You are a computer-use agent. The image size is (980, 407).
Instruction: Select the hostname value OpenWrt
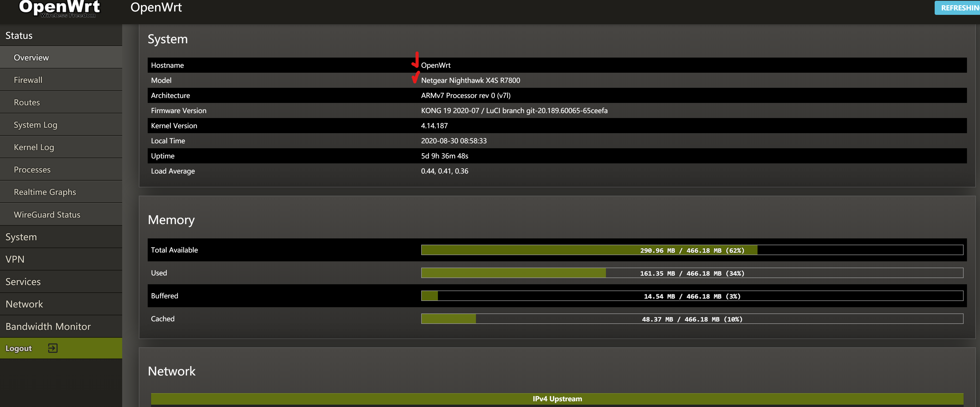(x=436, y=65)
